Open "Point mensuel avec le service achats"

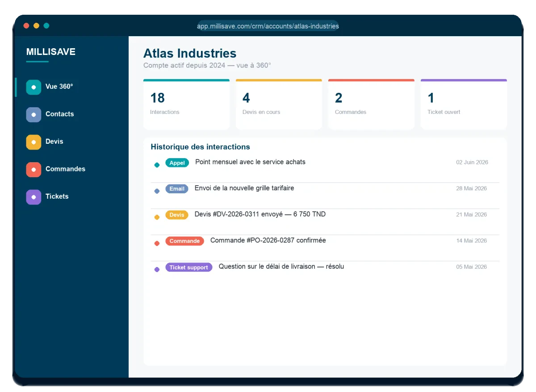[251, 162]
